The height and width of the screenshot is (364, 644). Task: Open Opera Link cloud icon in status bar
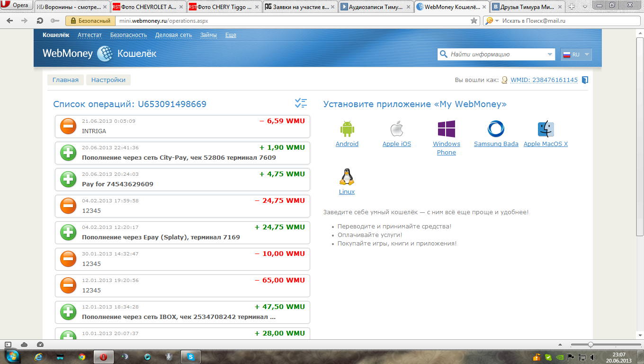(24, 345)
